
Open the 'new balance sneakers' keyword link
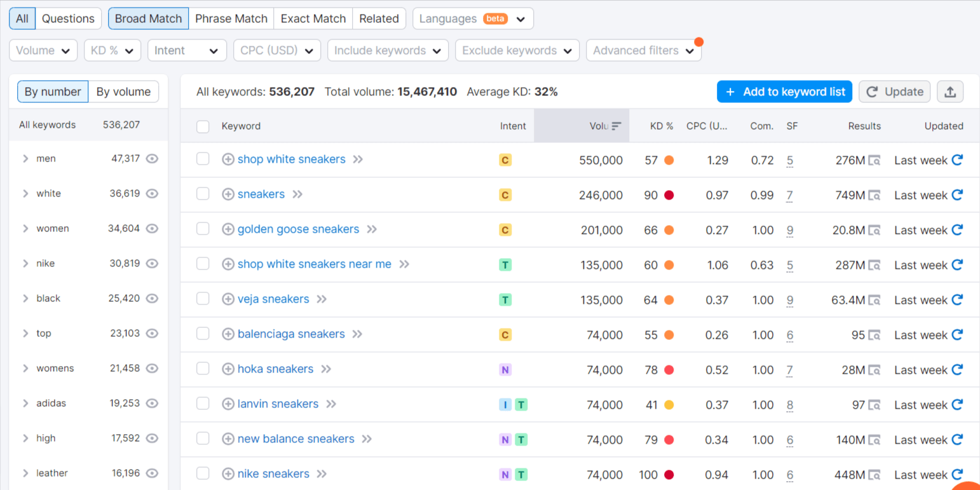296,439
